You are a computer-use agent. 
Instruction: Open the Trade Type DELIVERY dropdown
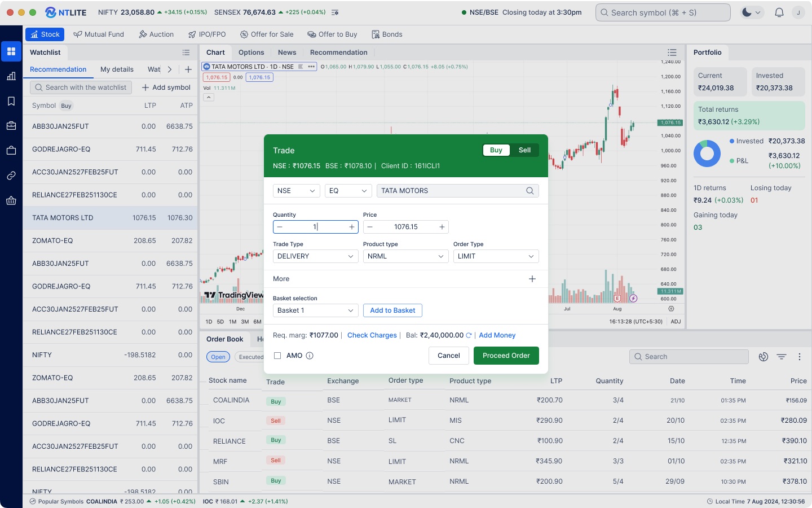(x=316, y=256)
